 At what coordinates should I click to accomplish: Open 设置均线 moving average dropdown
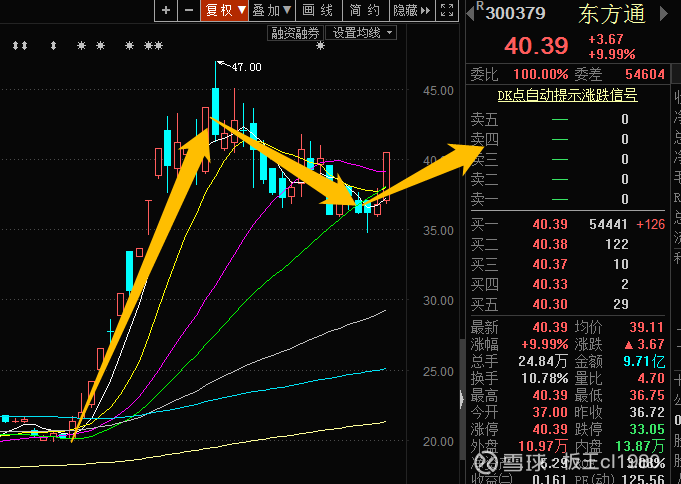coord(361,33)
